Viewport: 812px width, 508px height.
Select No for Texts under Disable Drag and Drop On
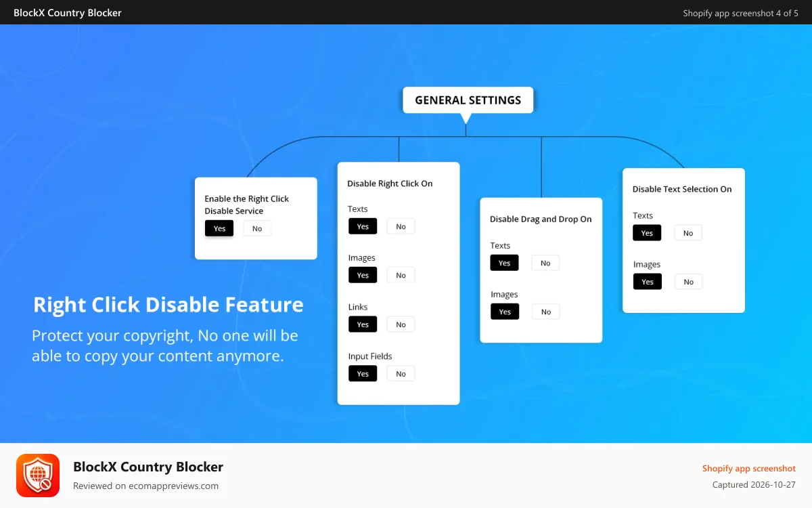[x=545, y=263]
